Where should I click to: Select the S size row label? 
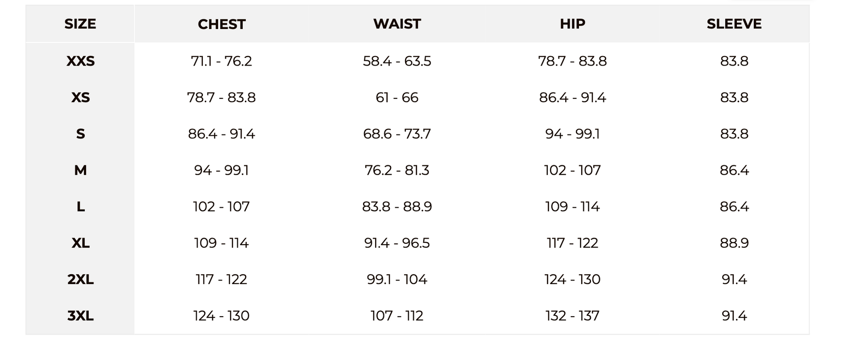point(80,134)
